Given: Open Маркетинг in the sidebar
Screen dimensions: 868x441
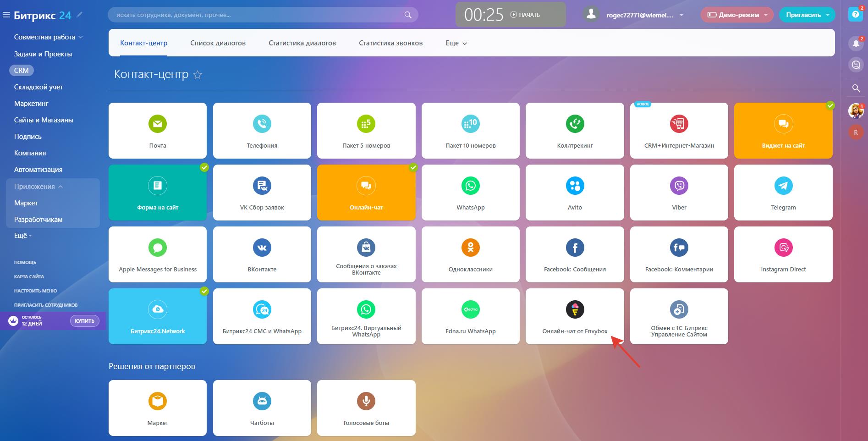Looking at the screenshot, I should pos(31,104).
